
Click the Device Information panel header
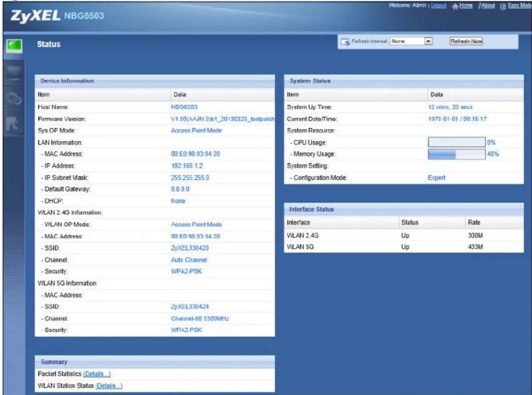click(x=155, y=81)
